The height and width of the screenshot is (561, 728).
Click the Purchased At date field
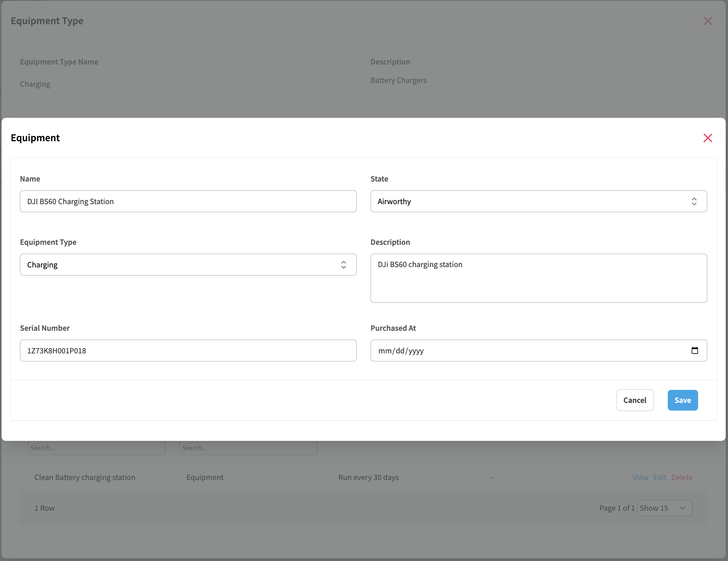(539, 350)
